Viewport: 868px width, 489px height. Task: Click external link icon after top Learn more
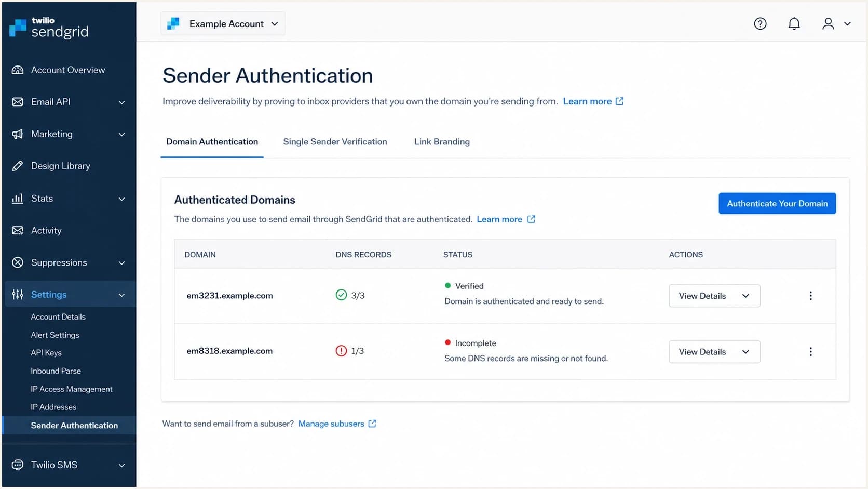point(619,101)
